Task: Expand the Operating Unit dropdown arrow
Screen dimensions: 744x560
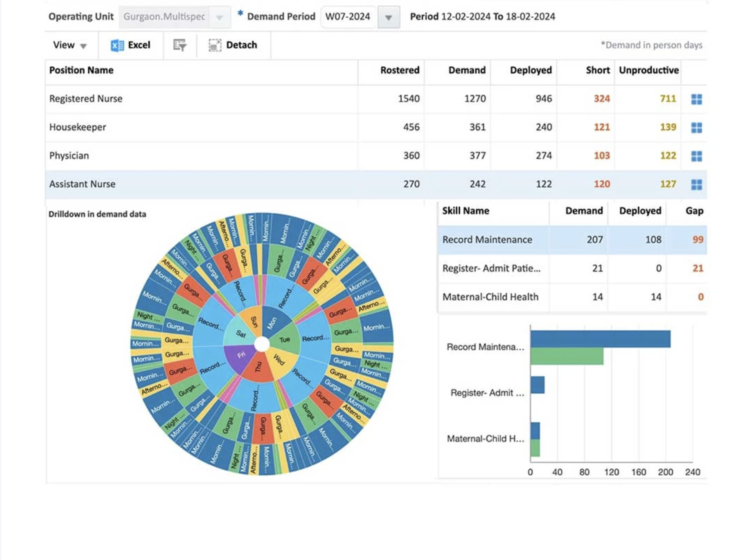Action: (x=219, y=17)
